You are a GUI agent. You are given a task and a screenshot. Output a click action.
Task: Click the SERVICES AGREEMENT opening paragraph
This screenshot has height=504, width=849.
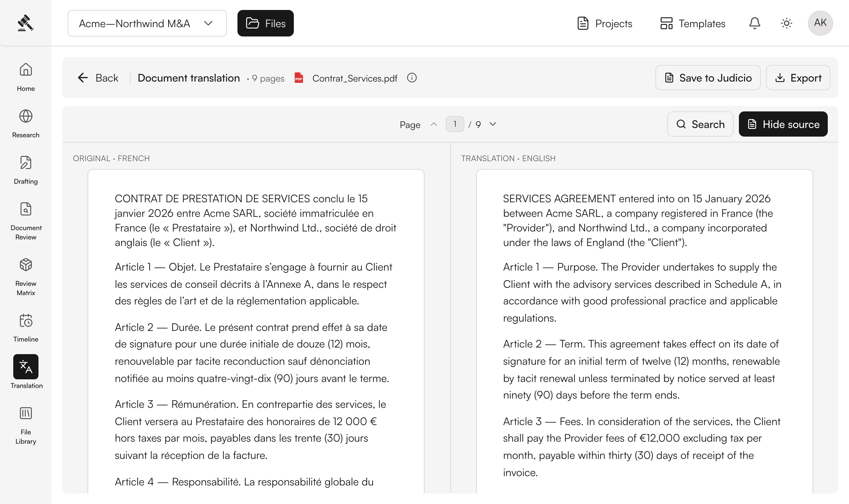(638, 220)
